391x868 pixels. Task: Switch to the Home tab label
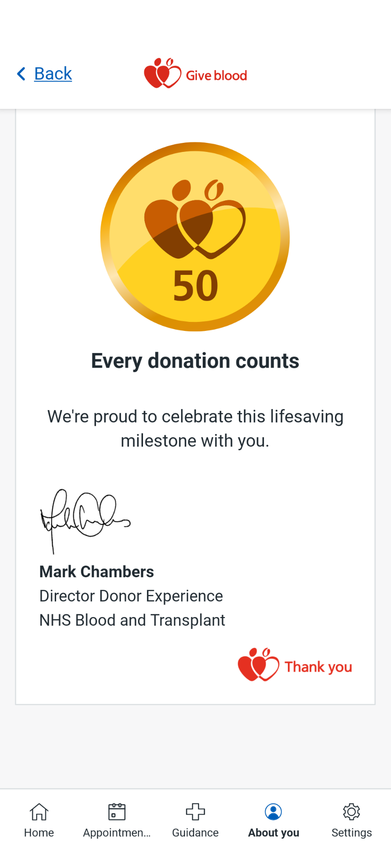pos(39,833)
